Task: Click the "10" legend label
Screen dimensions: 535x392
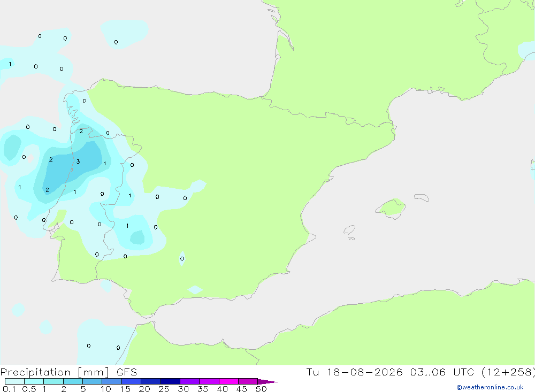Action: pos(106,389)
